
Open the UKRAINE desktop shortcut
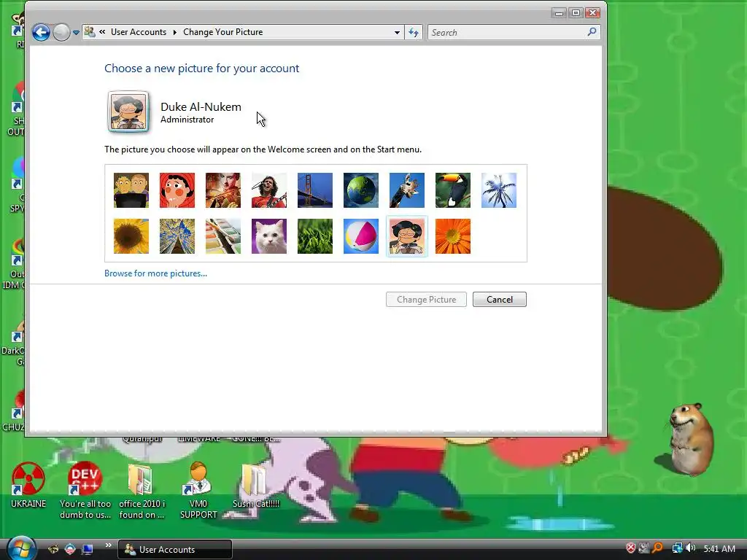(28, 485)
